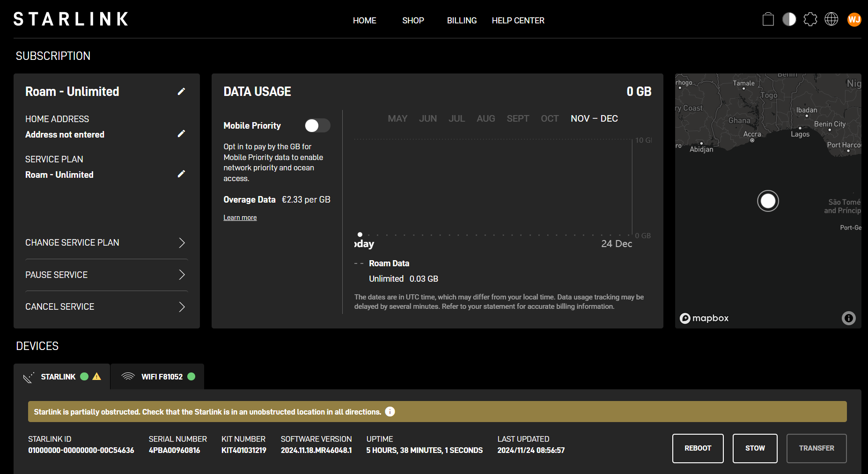The width and height of the screenshot is (868, 474).
Task: Expand Pause Service chevron
Action: point(182,275)
